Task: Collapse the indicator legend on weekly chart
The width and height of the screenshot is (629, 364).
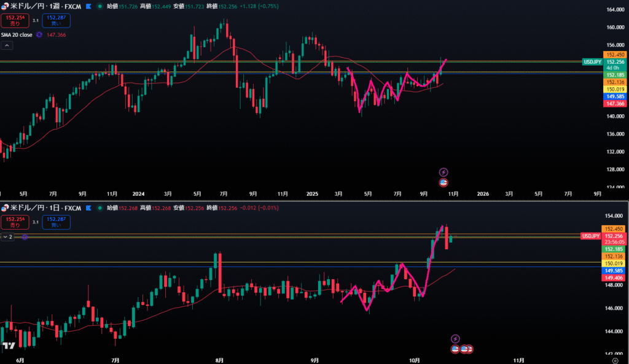Action: click(x=7, y=45)
